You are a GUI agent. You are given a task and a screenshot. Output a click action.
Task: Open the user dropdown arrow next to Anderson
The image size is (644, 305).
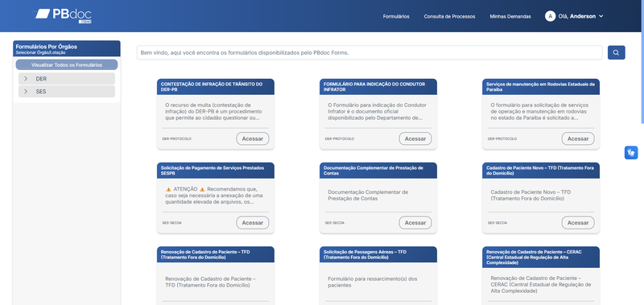601,16
